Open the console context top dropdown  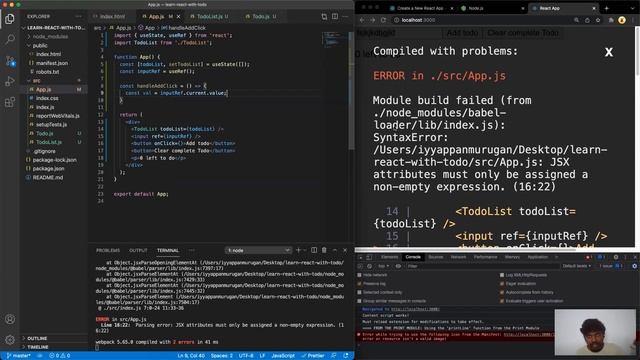coord(384,266)
